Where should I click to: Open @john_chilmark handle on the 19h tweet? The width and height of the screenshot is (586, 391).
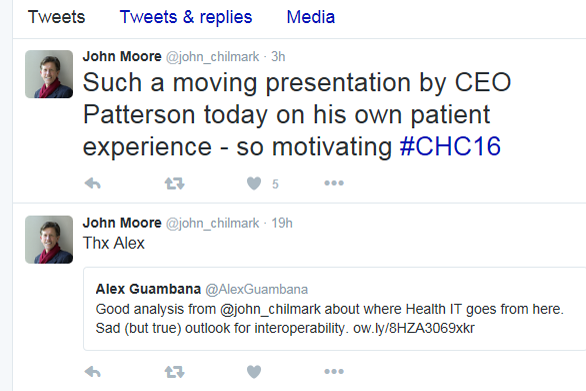coord(212,223)
